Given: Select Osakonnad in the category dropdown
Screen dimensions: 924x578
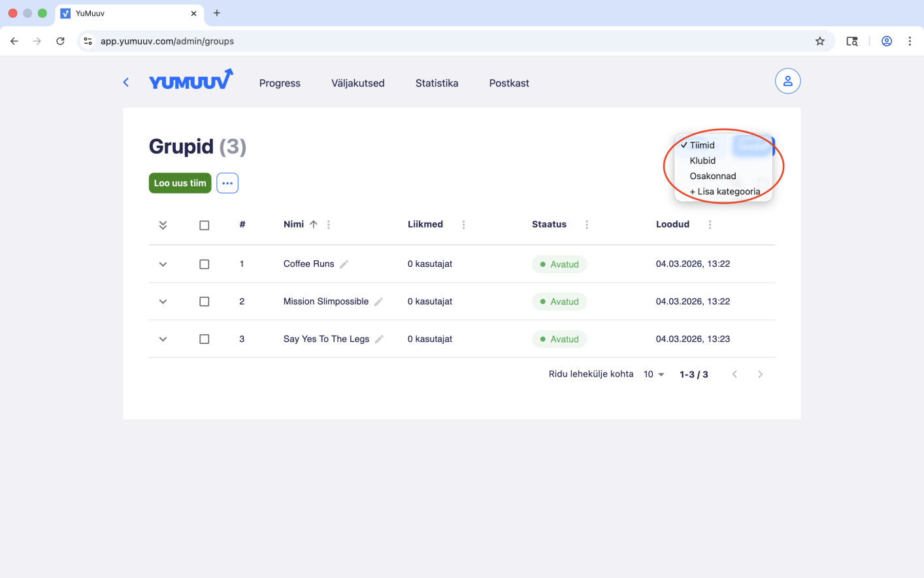Looking at the screenshot, I should click(712, 176).
